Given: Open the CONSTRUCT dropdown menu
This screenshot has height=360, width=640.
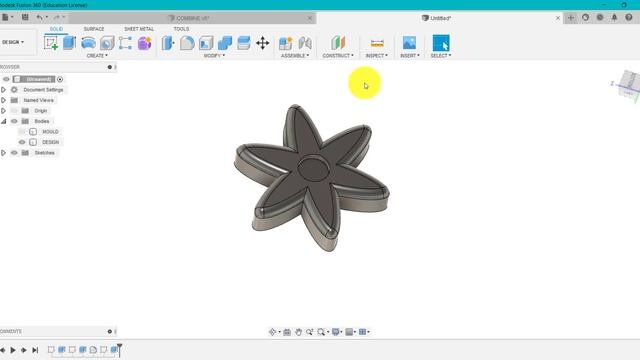Looking at the screenshot, I should point(338,56).
